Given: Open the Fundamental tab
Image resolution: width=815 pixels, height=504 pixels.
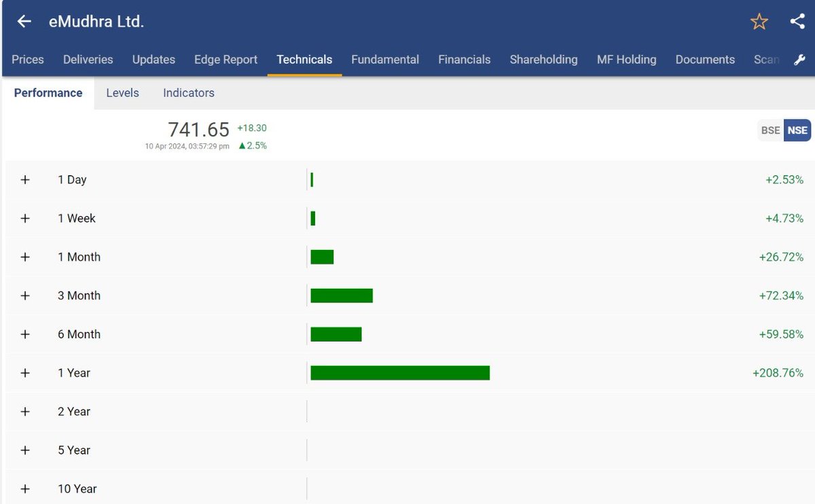Looking at the screenshot, I should (x=385, y=60).
